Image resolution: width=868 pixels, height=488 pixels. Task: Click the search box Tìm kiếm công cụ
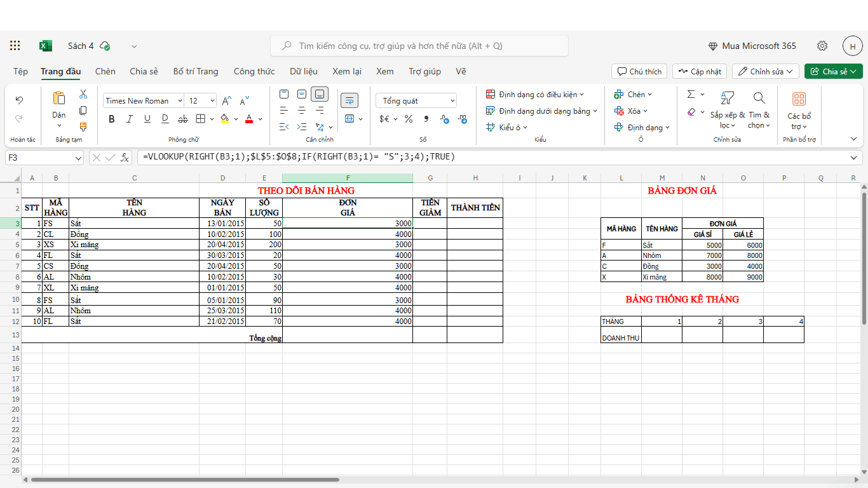tap(419, 46)
